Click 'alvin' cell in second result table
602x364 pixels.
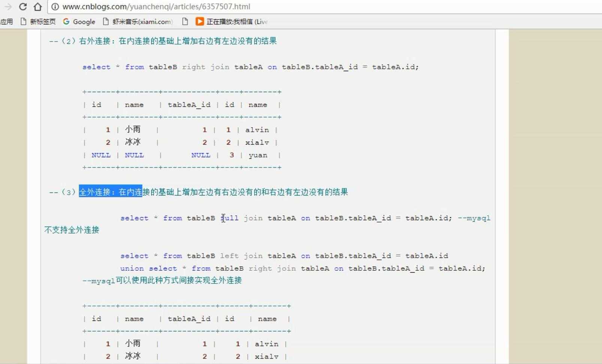pos(267,344)
